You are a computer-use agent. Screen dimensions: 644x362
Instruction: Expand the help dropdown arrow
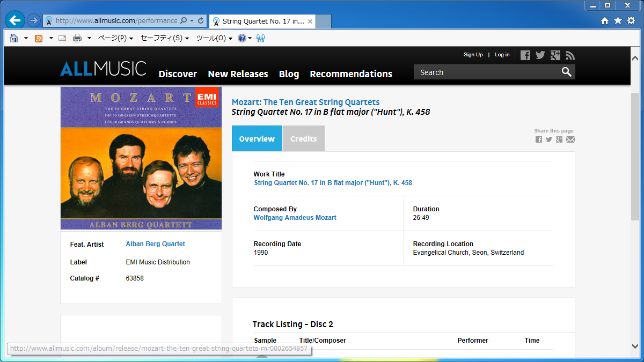coord(250,38)
